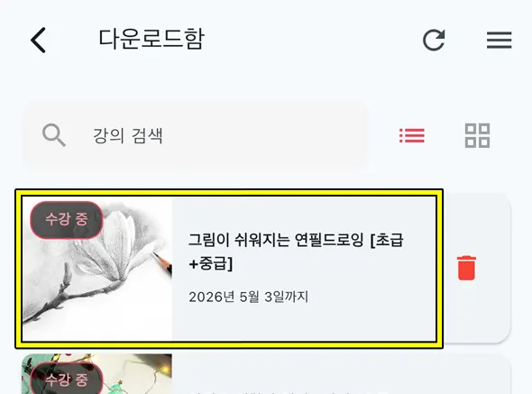The width and height of the screenshot is (532, 394).
Task: Click the blank space below the expiry date
Action: pos(304,323)
